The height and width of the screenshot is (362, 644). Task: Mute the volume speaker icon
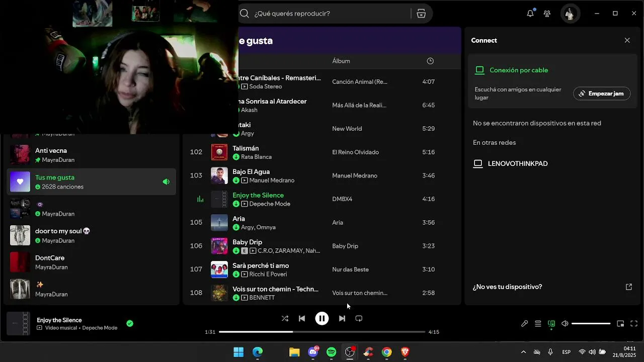coord(565,324)
